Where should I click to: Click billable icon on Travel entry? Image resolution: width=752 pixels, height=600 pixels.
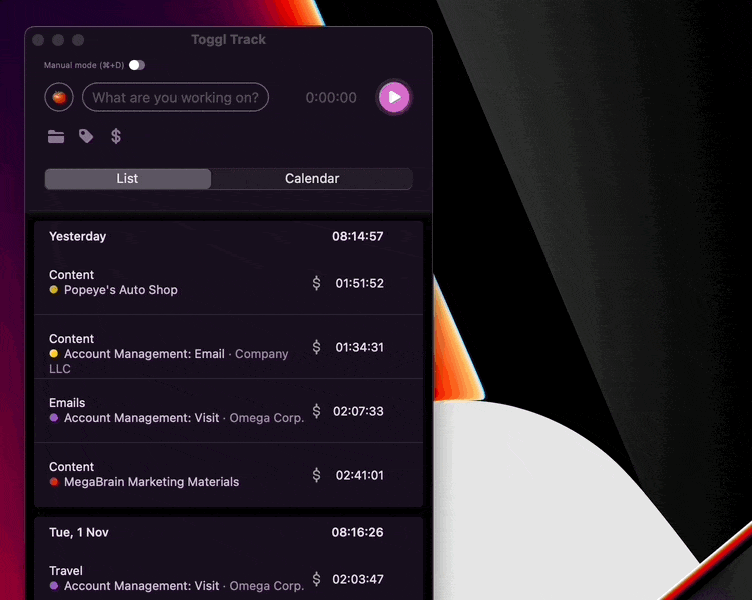tap(317, 579)
